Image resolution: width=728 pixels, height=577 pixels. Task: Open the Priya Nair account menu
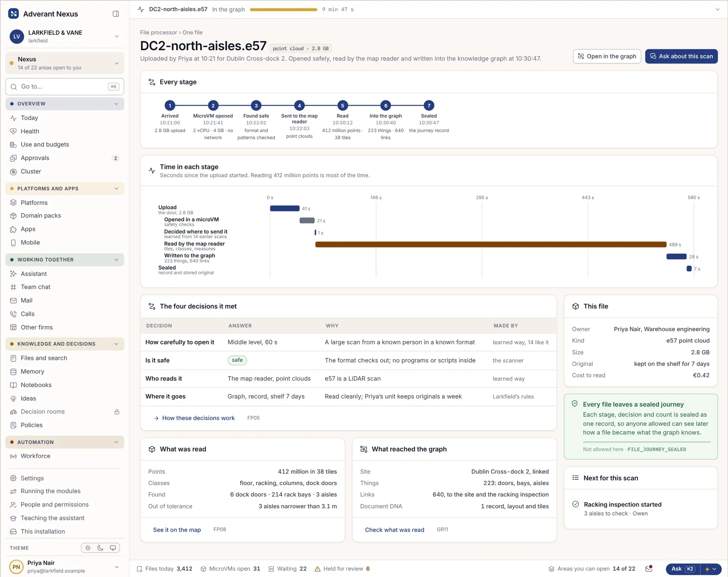pyautogui.click(x=65, y=567)
